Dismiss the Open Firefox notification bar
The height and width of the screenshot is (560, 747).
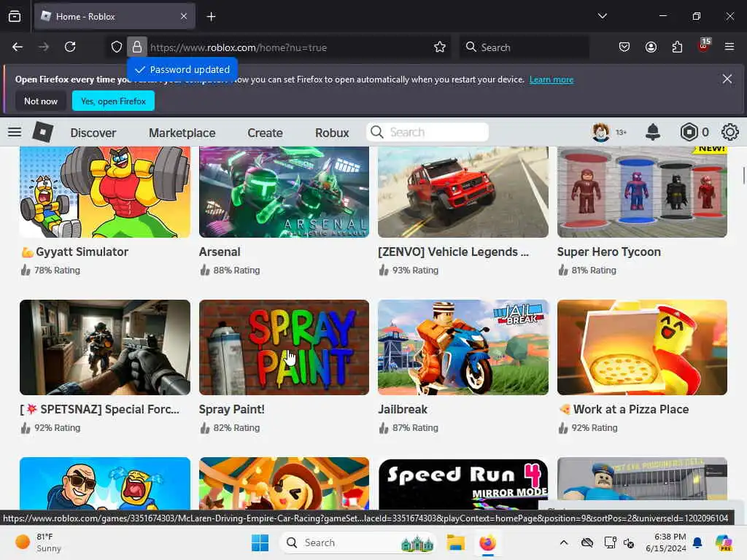(727, 79)
